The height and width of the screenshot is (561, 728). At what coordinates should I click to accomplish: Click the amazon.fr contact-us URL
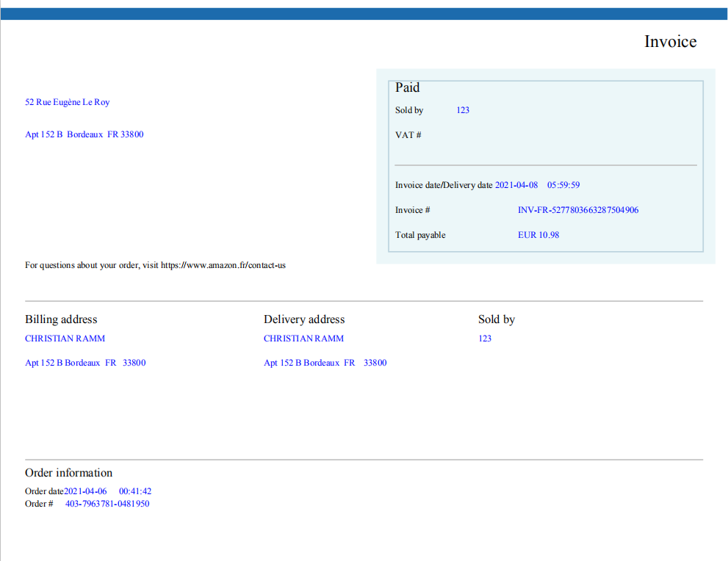[223, 265]
